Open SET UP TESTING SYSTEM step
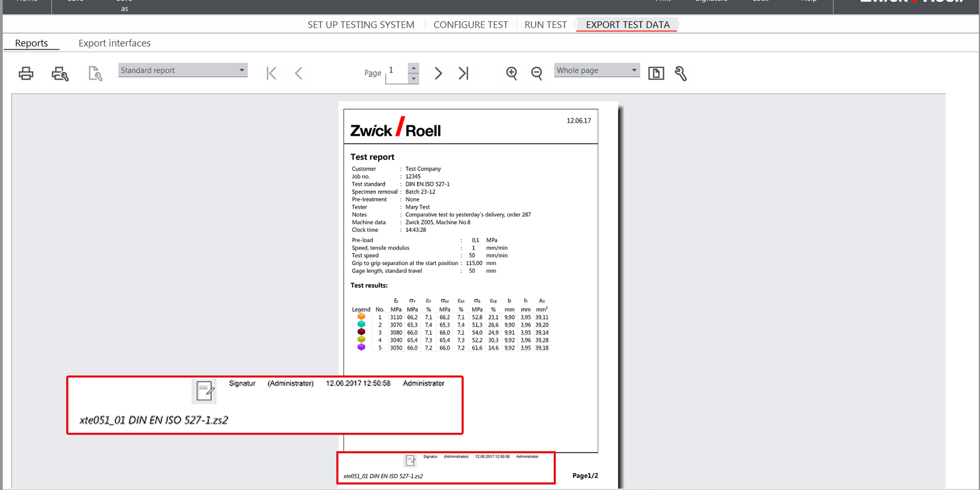980x490 pixels. tap(361, 25)
